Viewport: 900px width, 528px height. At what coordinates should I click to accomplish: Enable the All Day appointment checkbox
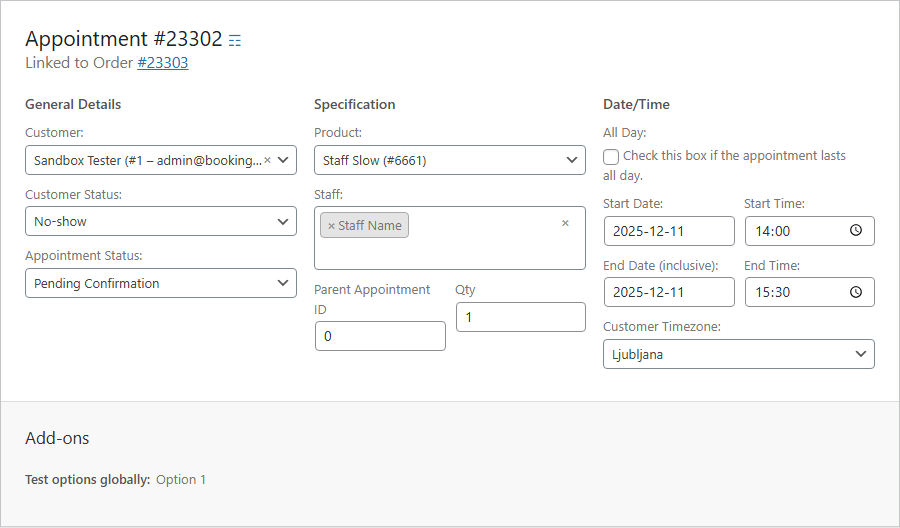pos(611,156)
